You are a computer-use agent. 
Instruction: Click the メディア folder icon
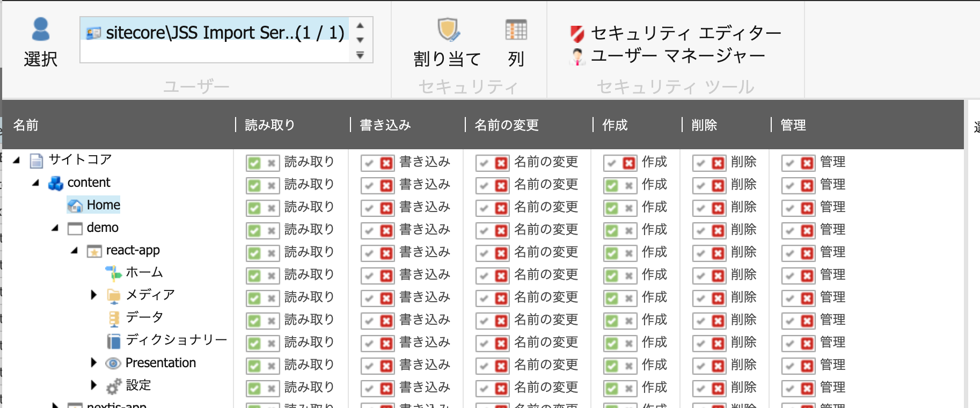coord(114,296)
